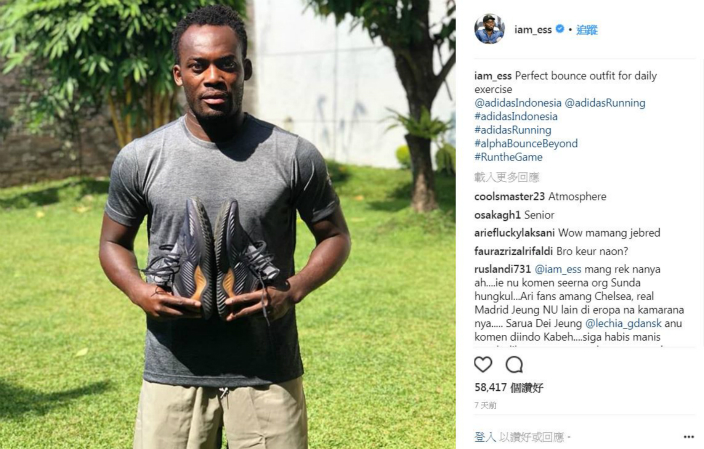This screenshot has width=704, height=449.
Task: Click the blue verified badge
Action: (x=559, y=29)
